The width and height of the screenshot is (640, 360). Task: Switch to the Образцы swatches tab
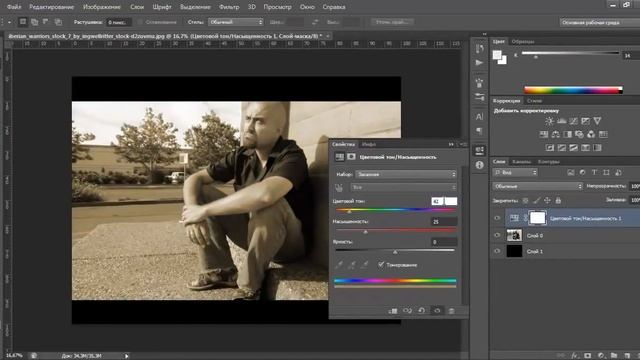[523, 42]
